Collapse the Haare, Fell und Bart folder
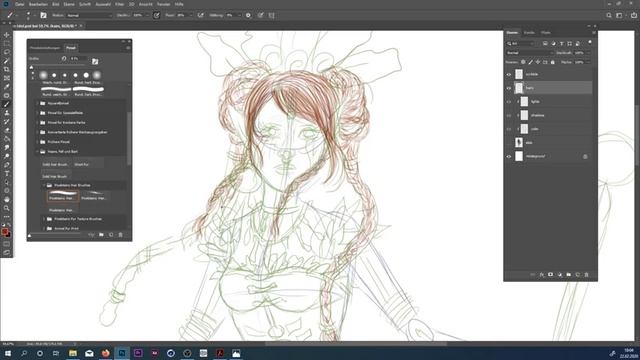The image size is (640, 360). [x=37, y=151]
